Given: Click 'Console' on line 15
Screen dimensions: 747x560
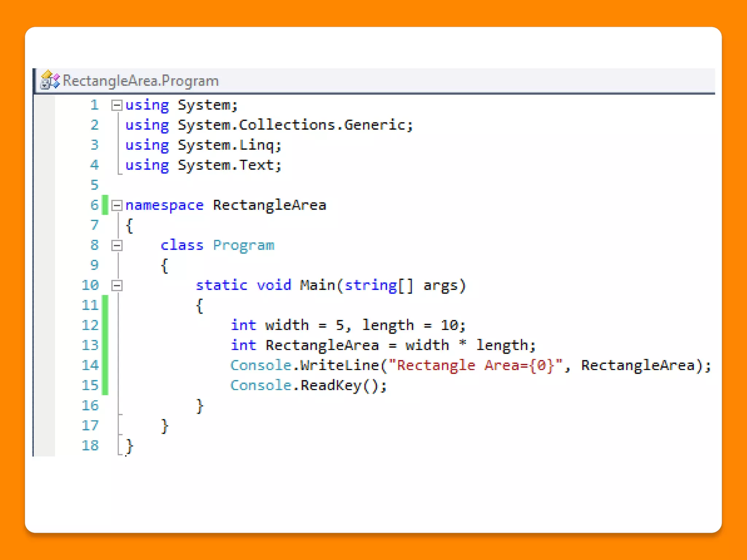Looking at the screenshot, I should point(261,385).
